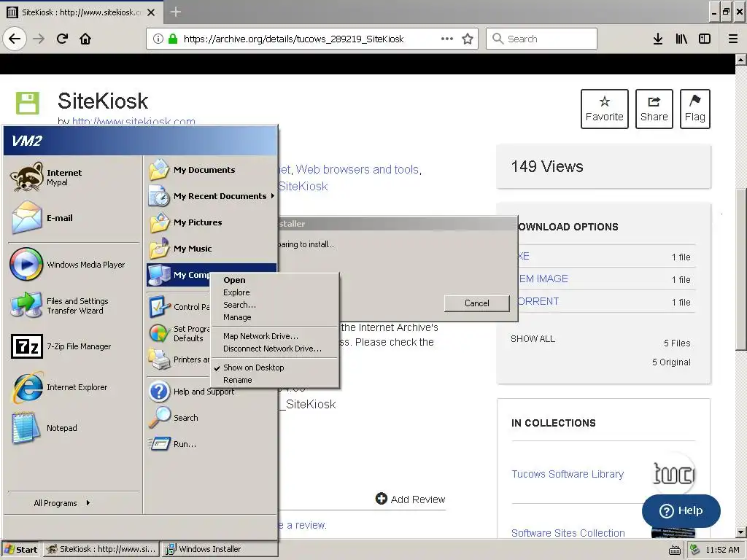Click the browser Back arrow button
This screenshot has height=560, width=747.
tap(15, 39)
